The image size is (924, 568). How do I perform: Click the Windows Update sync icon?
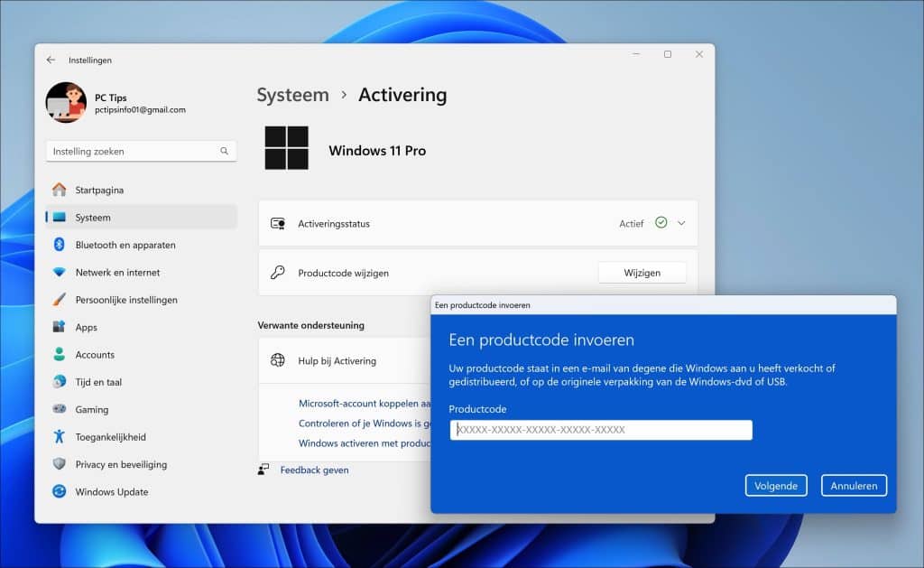tap(59, 491)
